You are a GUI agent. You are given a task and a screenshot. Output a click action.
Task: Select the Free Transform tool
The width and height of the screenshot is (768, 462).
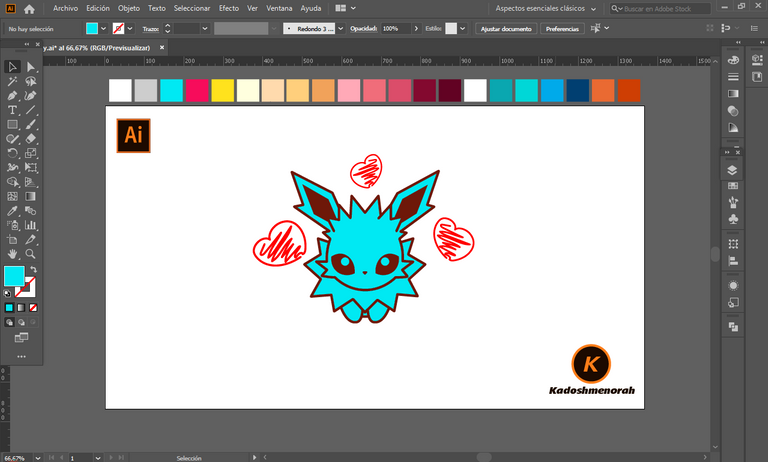pos(30,168)
